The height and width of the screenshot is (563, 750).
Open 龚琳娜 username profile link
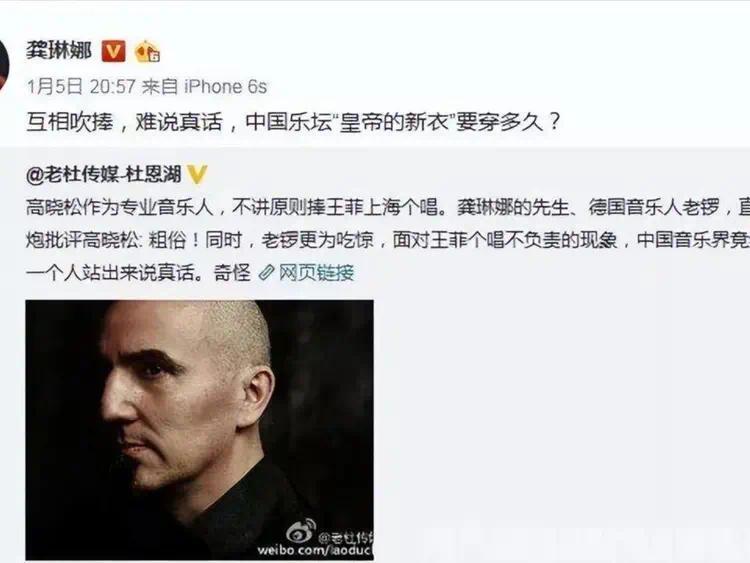tap(59, 50)
